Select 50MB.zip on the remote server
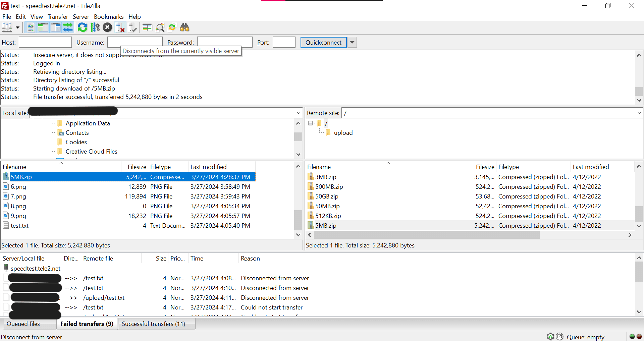The image size is (644, 341). coord(328,206)
